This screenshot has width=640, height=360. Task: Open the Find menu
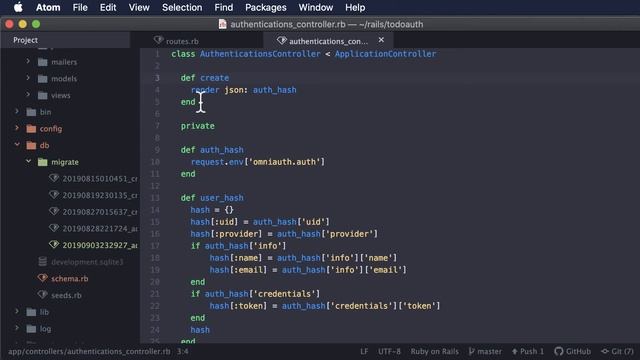tap(224, 7)
